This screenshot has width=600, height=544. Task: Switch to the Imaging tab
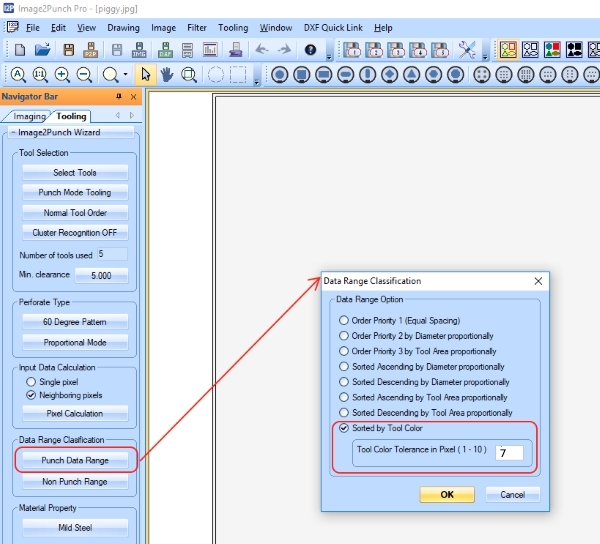(29, 116)
